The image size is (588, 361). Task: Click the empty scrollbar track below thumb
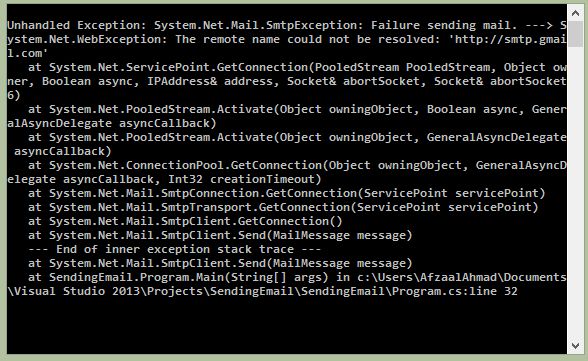point(575,191)
